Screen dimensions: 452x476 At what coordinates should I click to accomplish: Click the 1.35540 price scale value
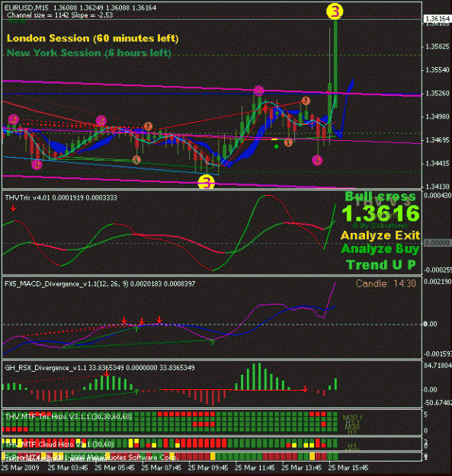click(x=437, y=70)
